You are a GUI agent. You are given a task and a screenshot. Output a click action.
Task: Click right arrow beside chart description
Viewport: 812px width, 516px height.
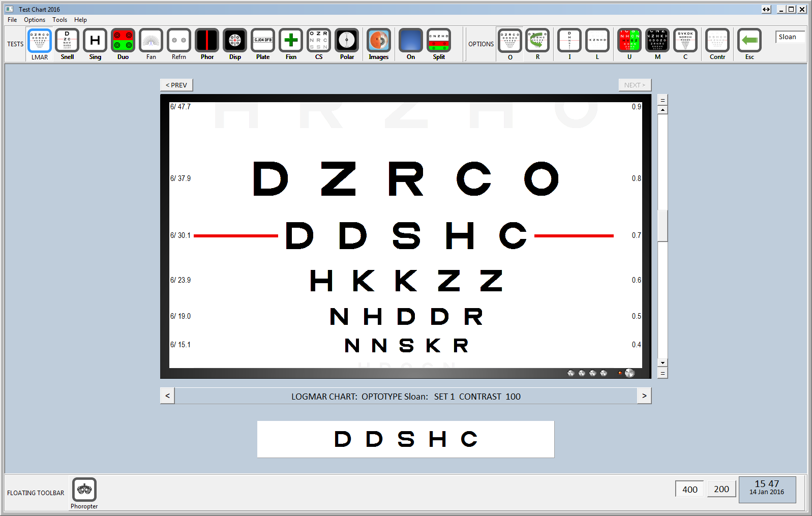[644, 396]
